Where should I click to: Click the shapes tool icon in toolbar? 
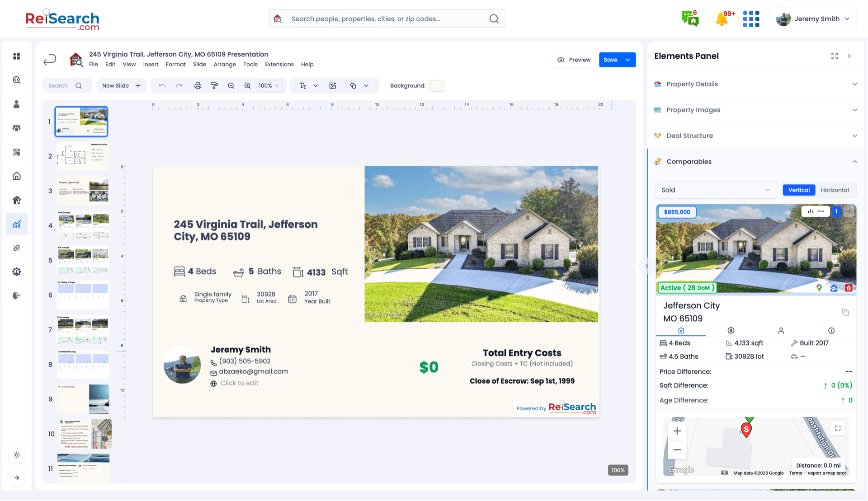pyautogui.click(x=353, y=86)
